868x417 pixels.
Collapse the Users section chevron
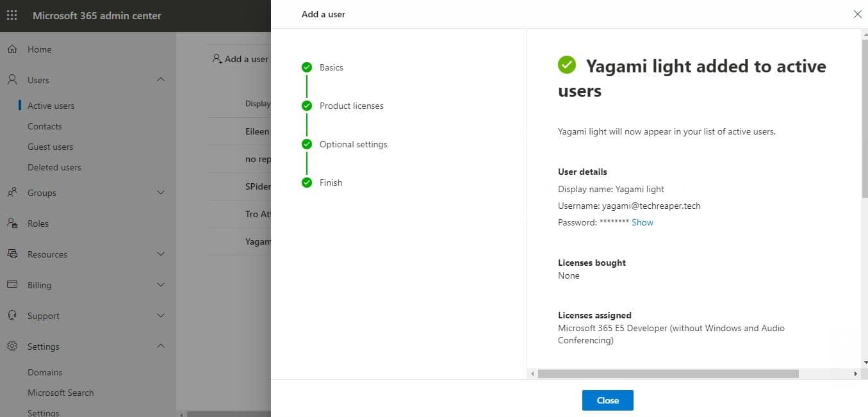161,80
